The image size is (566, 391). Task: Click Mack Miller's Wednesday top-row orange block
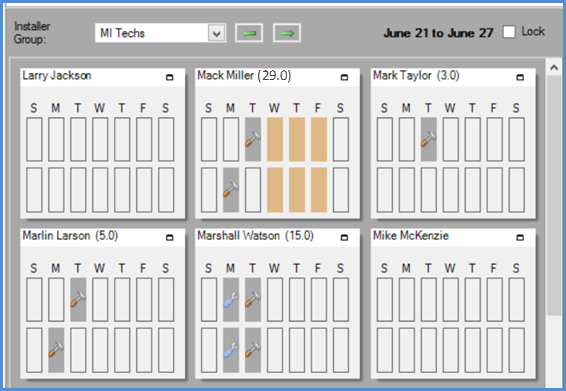tap(275, 139)
